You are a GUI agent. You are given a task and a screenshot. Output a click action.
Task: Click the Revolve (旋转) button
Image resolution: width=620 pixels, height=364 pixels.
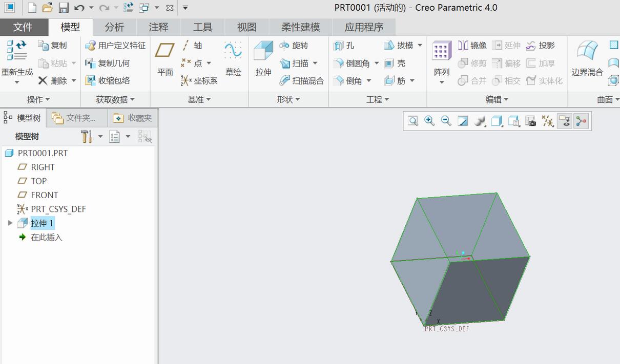coord(294,46)
